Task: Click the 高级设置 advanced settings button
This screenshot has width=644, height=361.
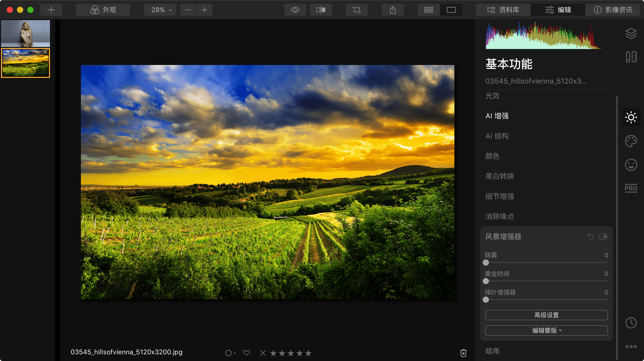Action: 547,315
